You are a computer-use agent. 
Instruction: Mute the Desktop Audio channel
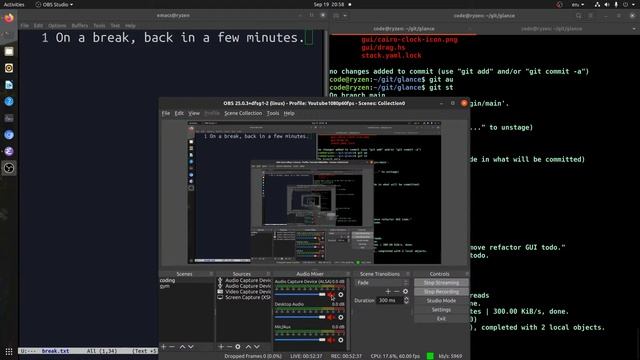pos(331,317)
